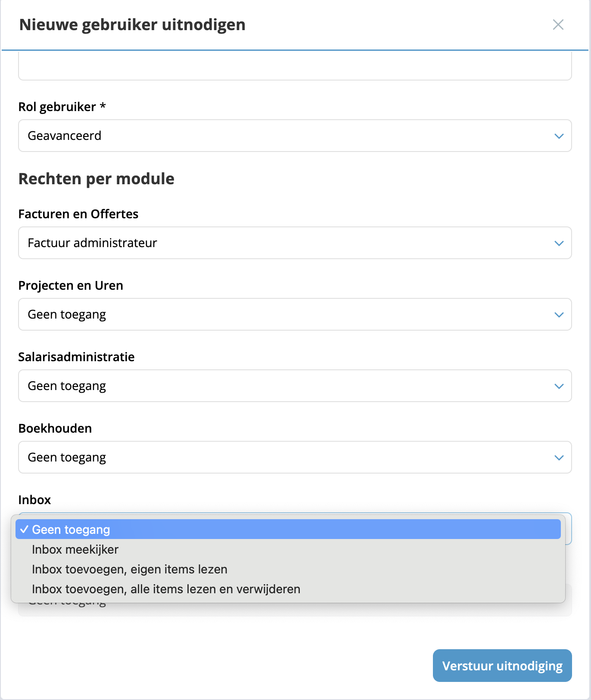Click the empty text field above Rol gebruiker
The image size is (591, 700).
pos(295,67)
